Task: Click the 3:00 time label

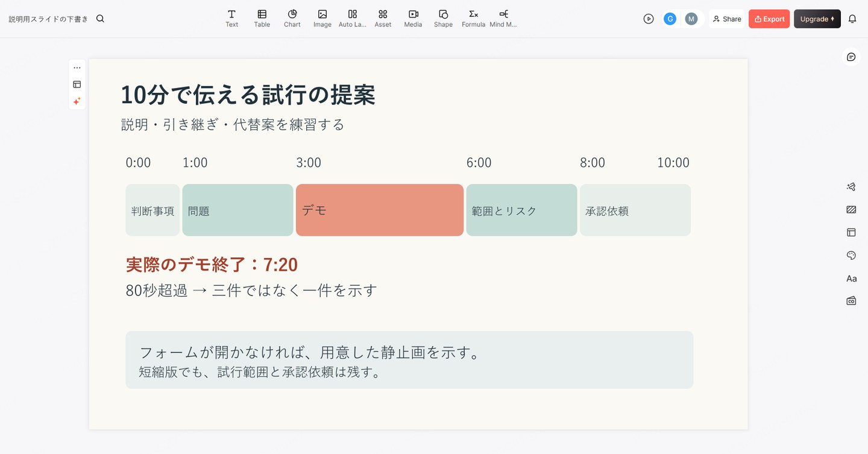Action: point(309,163)
